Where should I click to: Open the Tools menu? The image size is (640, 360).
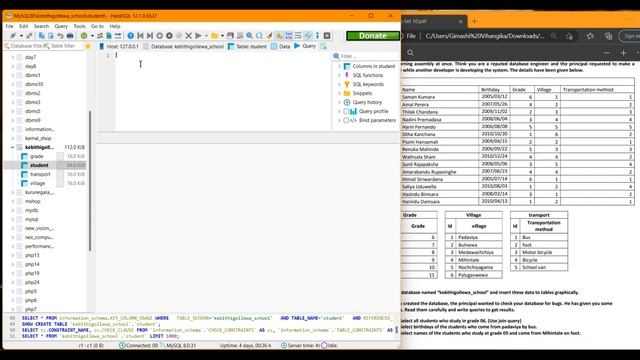click(80, 26)
